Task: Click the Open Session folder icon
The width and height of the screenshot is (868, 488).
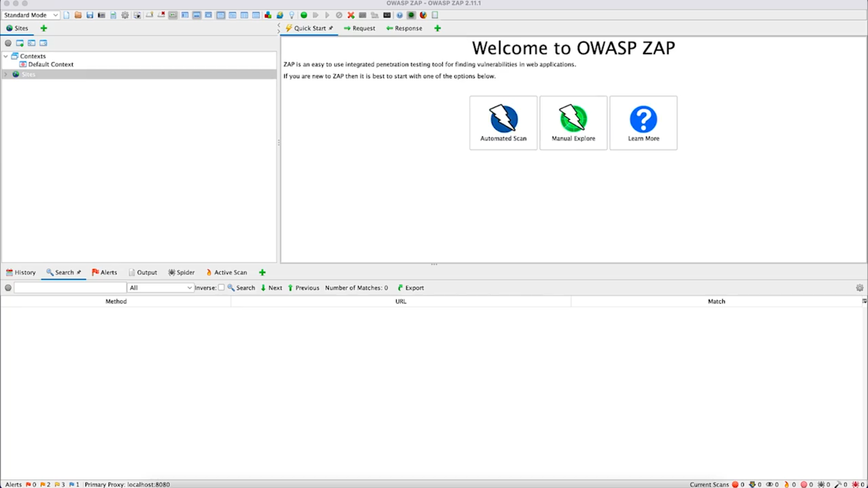Action: click(x=78, y=15)
